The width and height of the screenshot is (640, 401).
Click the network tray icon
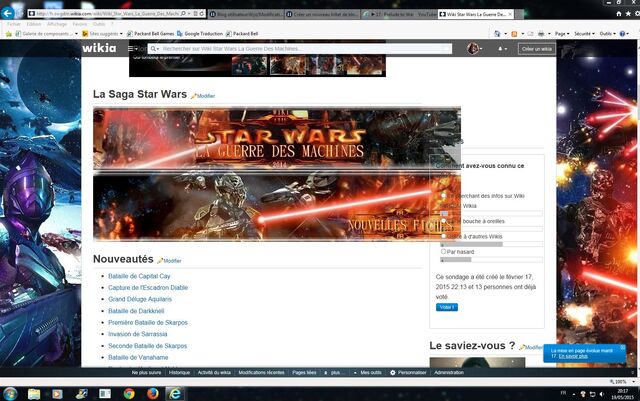592,394
